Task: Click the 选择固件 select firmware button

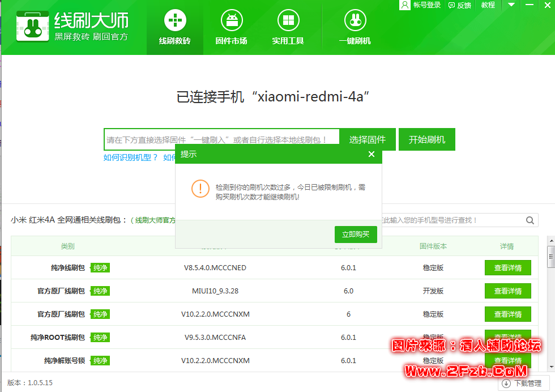Action: (x=368, y=139)
